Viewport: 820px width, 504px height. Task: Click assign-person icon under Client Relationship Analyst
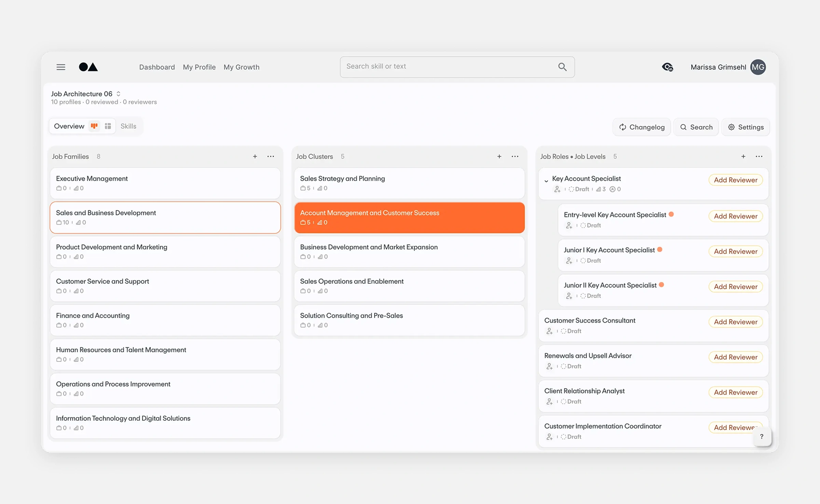[549, 401]
